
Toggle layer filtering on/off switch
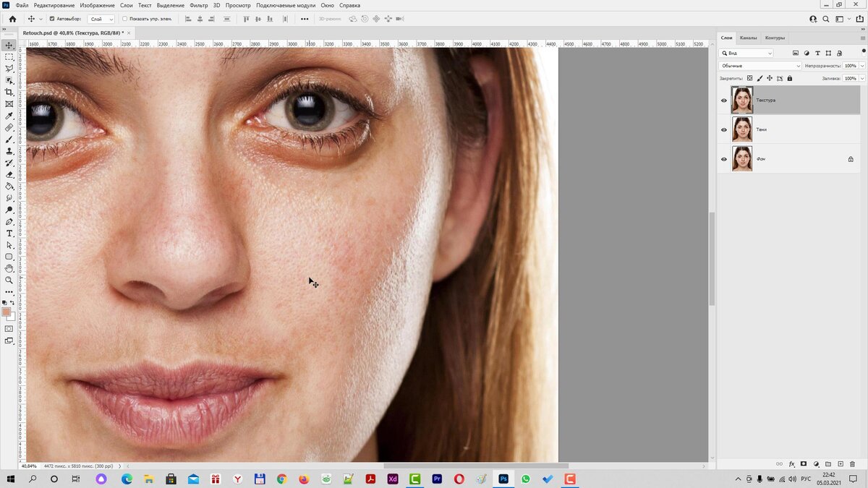(x=862, y=53)
